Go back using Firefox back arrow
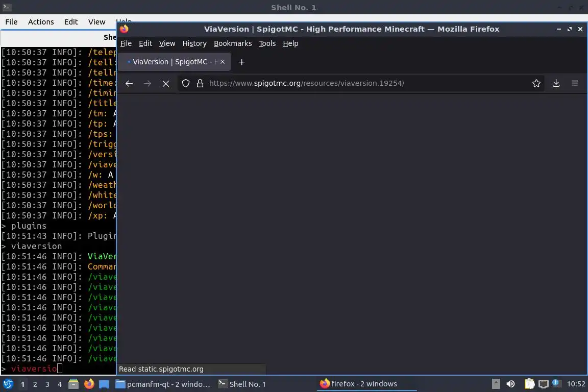The image size is (588, 392). pyautogui.click(x=129, y=83)
